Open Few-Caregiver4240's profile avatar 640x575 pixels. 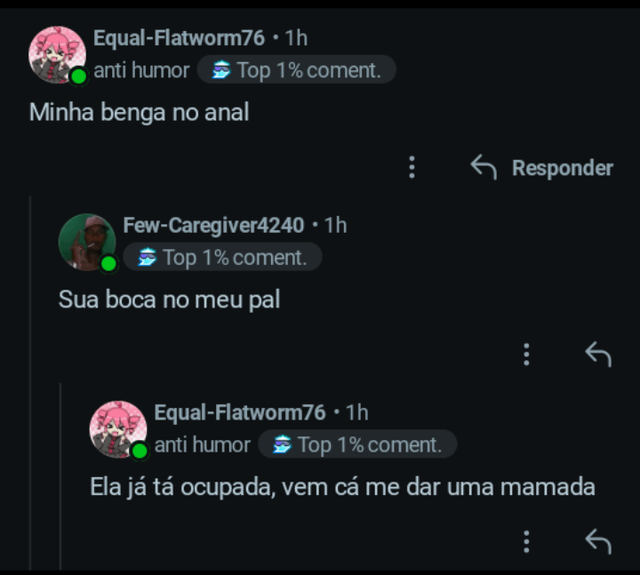pos(86,241)
